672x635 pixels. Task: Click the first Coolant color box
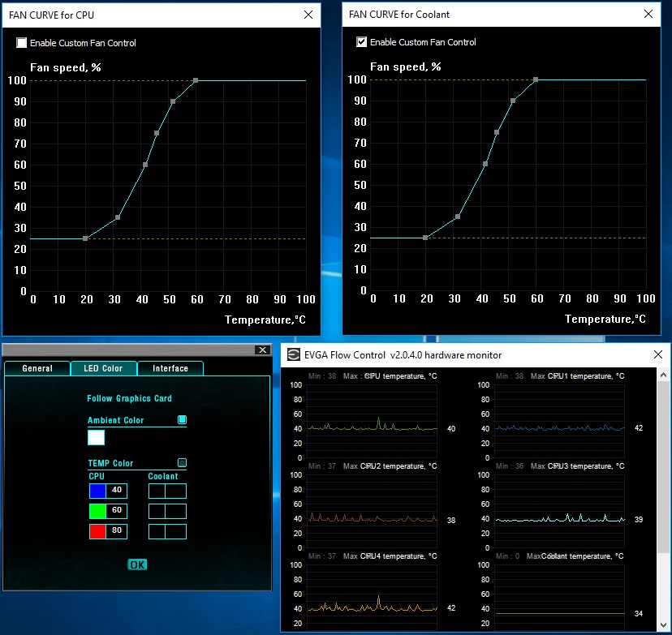pos(157,491)
